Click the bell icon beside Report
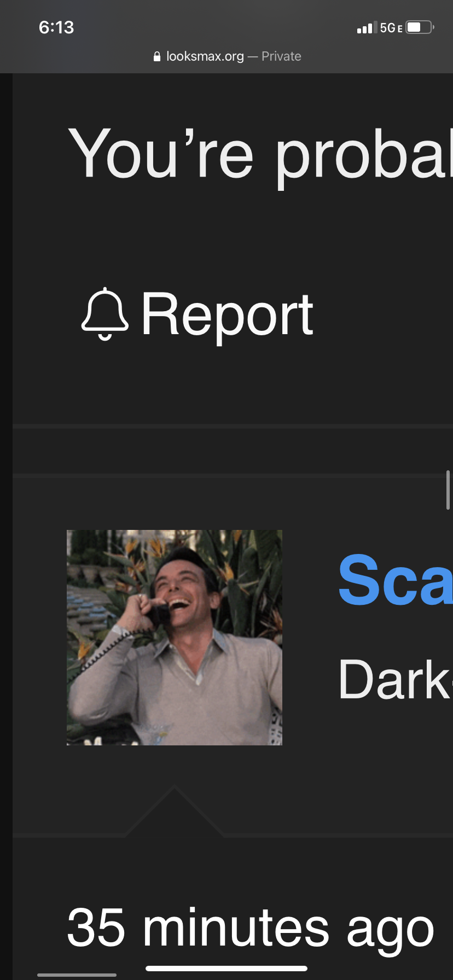Screen dimensions: 453x980 105,314
